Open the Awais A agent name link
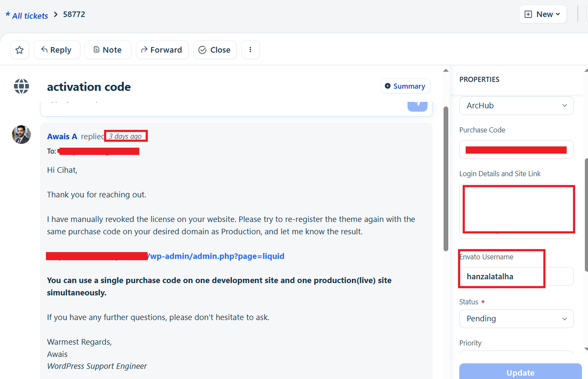This screenshot has height=379, width=588. (x=62, y=136)
